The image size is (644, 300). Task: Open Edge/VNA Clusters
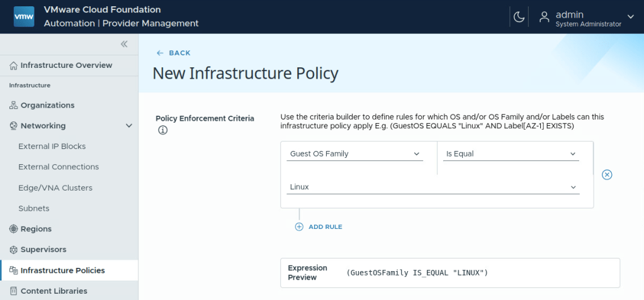(55, 188)
